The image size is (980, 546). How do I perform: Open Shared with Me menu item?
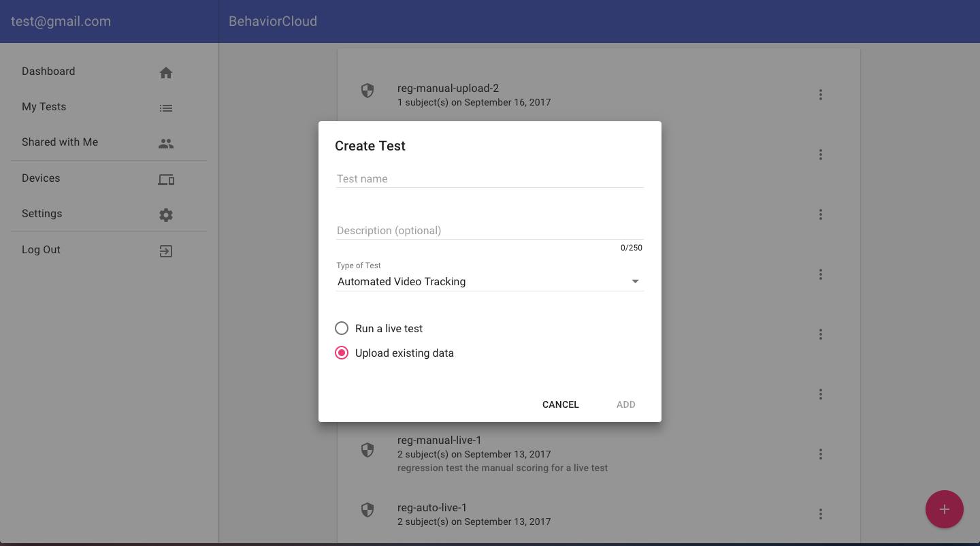point(60,142)
